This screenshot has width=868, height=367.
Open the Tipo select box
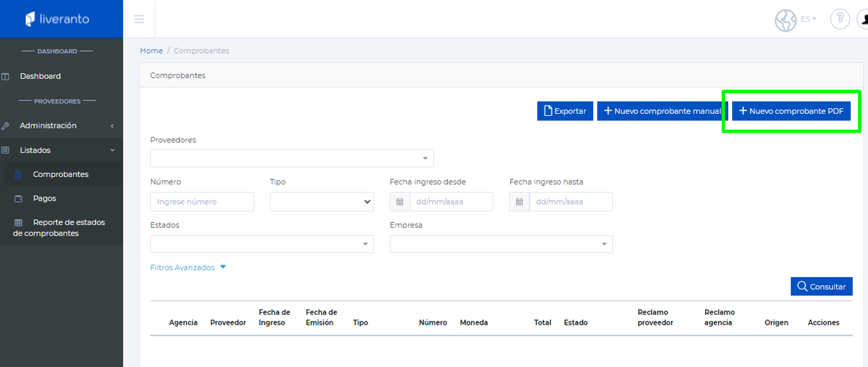322,202
